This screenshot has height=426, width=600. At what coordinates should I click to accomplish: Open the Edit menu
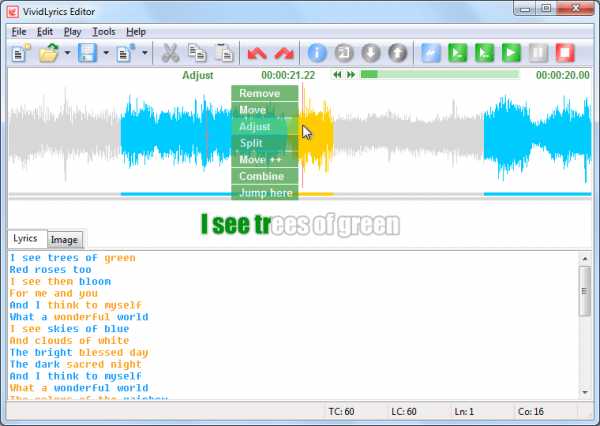45,32
